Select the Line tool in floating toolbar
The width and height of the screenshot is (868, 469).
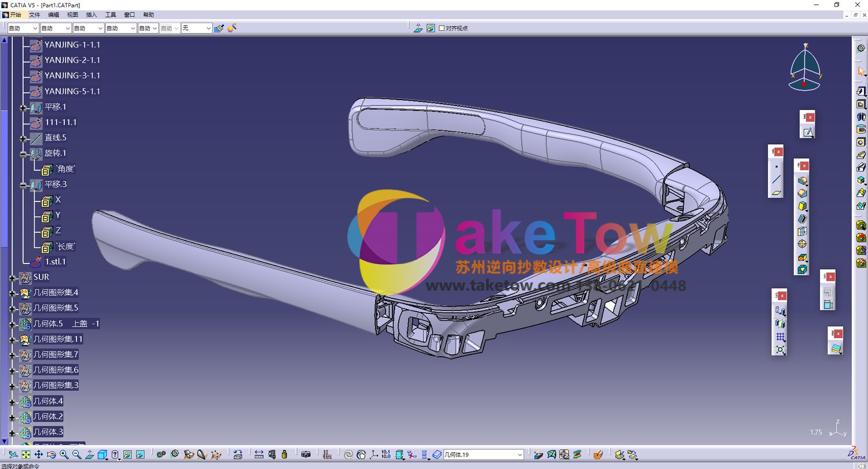[x=776, y=179]
